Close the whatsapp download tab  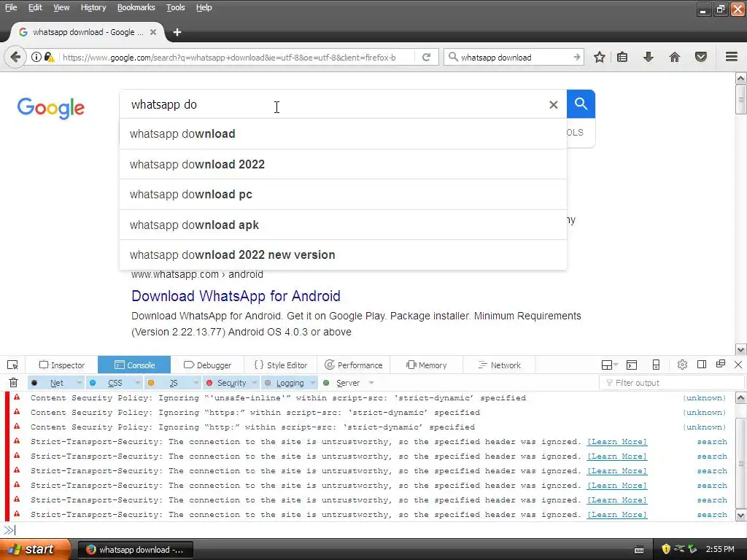(153, 32)
